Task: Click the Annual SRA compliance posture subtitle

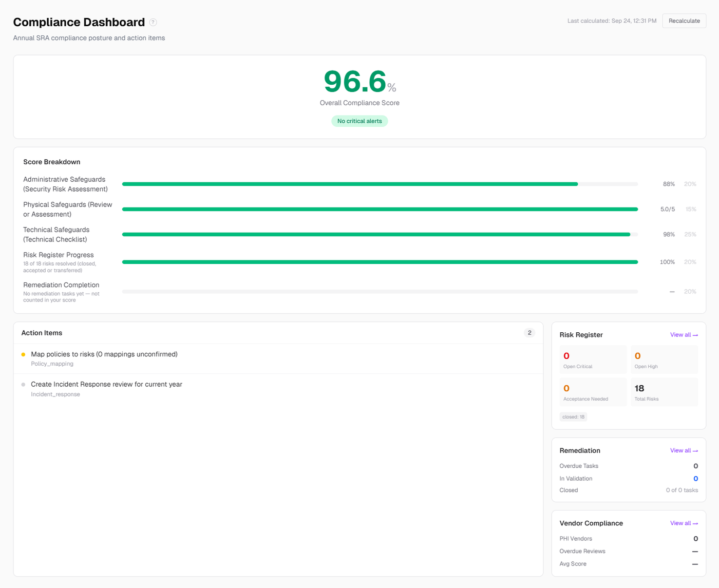Action: (x=89, y=38)
